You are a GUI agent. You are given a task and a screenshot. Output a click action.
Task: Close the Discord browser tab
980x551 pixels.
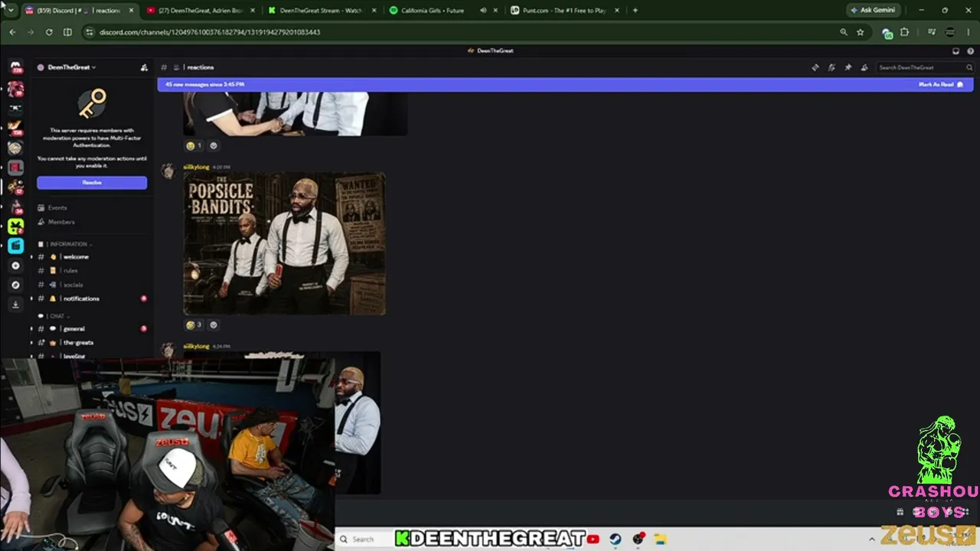(x=131, y=11)
